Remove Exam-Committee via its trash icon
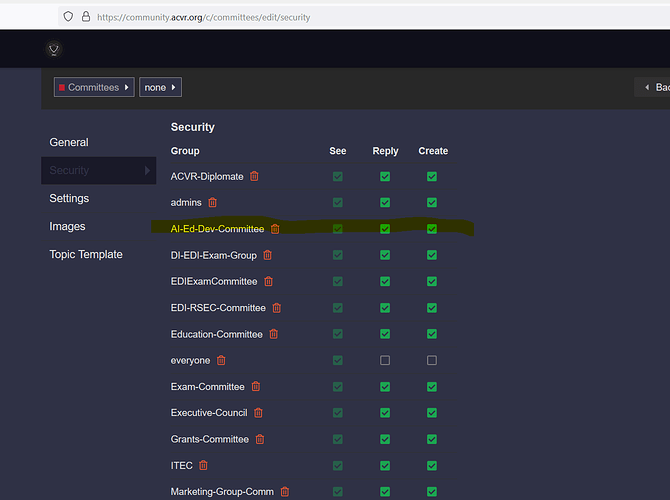Viewport: 670px width, 500px height. [x=256, y=386]
